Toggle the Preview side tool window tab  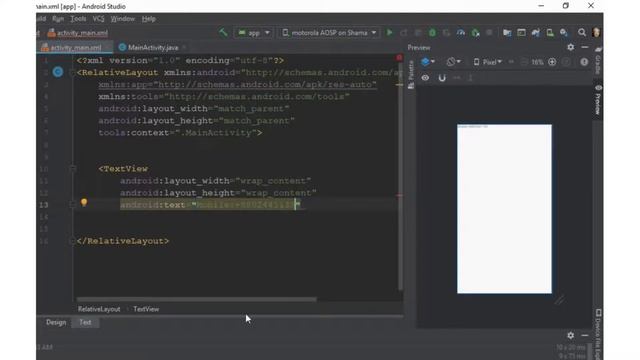coord(598,100)
